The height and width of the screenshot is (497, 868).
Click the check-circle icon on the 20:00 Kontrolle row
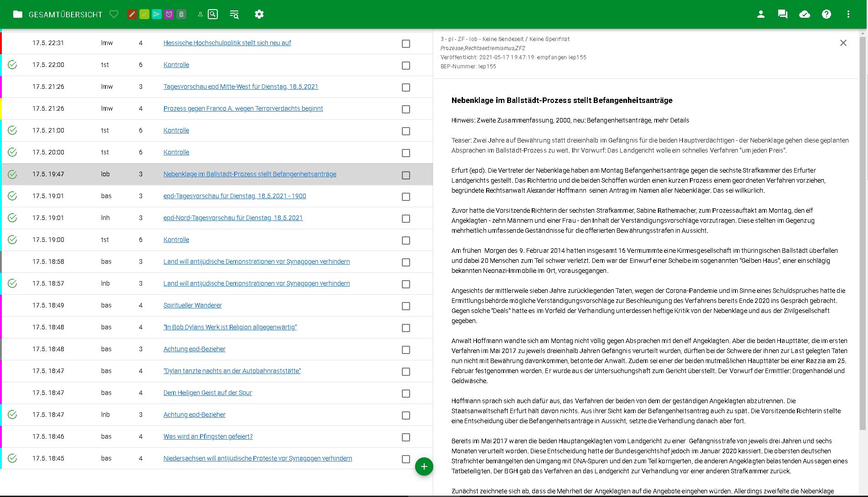tap(12, 152)
